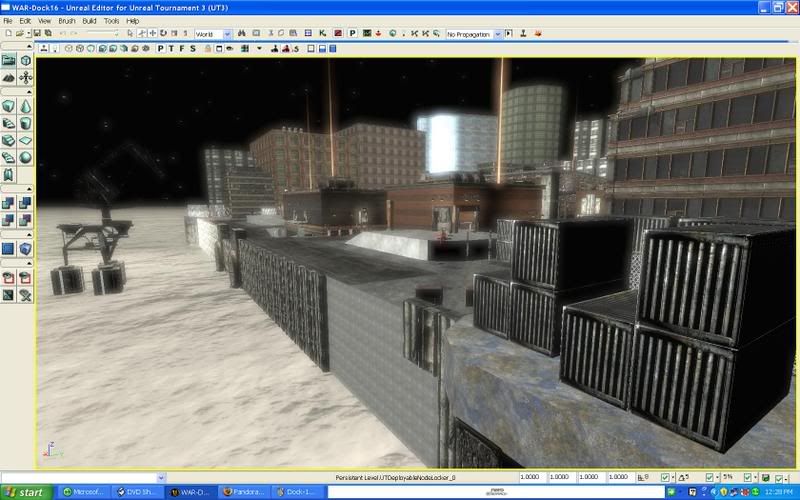Viewport: 800px width, 500px height.
Task: Open the Edit menu
Action: click(x=25, y=21)
